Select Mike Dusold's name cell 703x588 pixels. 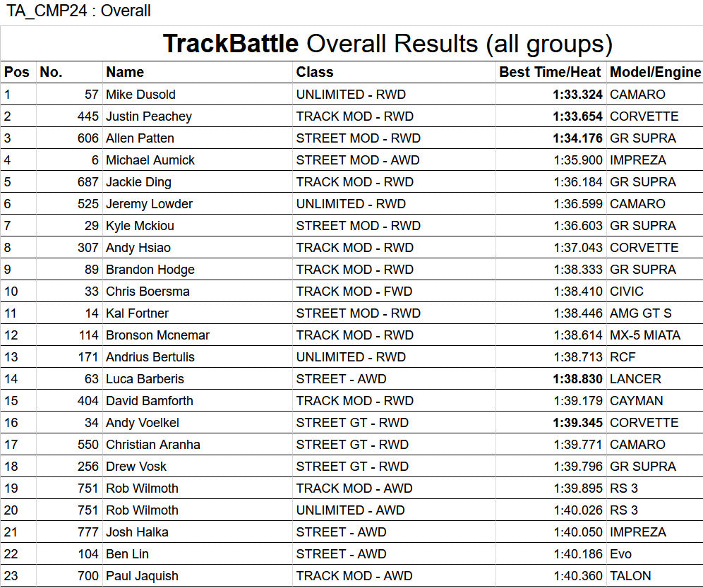(x=140, y=95)
